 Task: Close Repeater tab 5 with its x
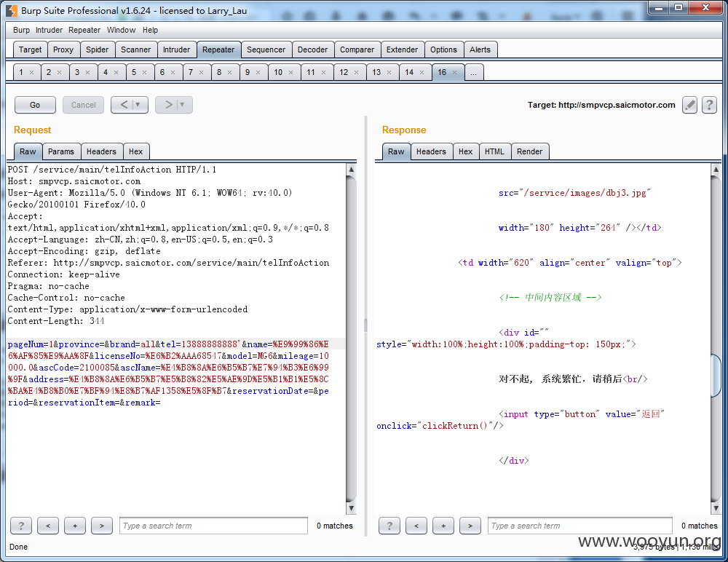point(144,73)
